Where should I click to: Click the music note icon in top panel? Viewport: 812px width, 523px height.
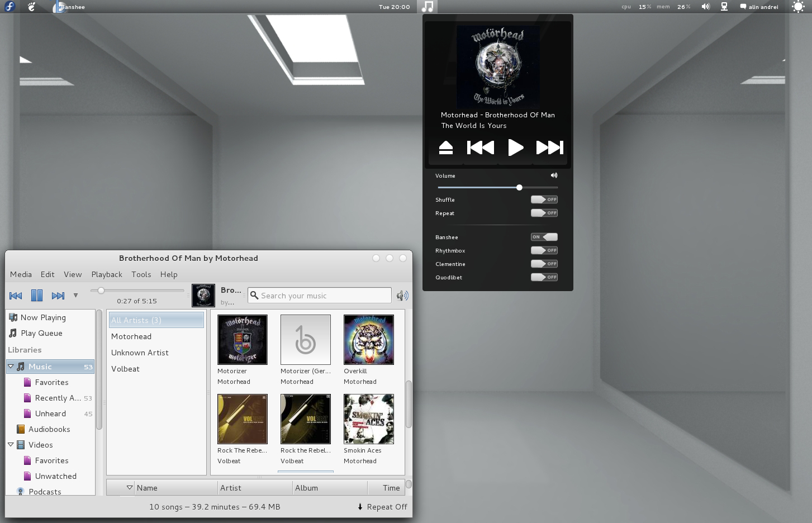428,7
